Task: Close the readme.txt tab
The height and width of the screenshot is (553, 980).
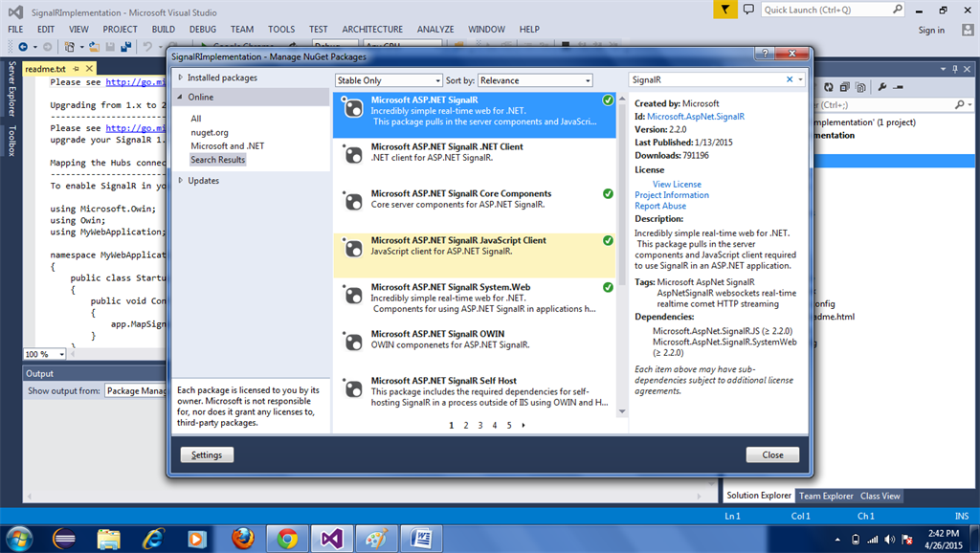Action: (x=89, y=69)
